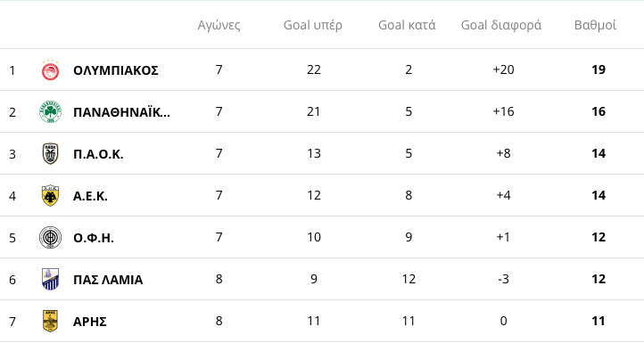Open the ΠΑΣ ΛΑΜΙΑ team name
The height and width of the screenshot is (343, 644).
tap(108, 280)
